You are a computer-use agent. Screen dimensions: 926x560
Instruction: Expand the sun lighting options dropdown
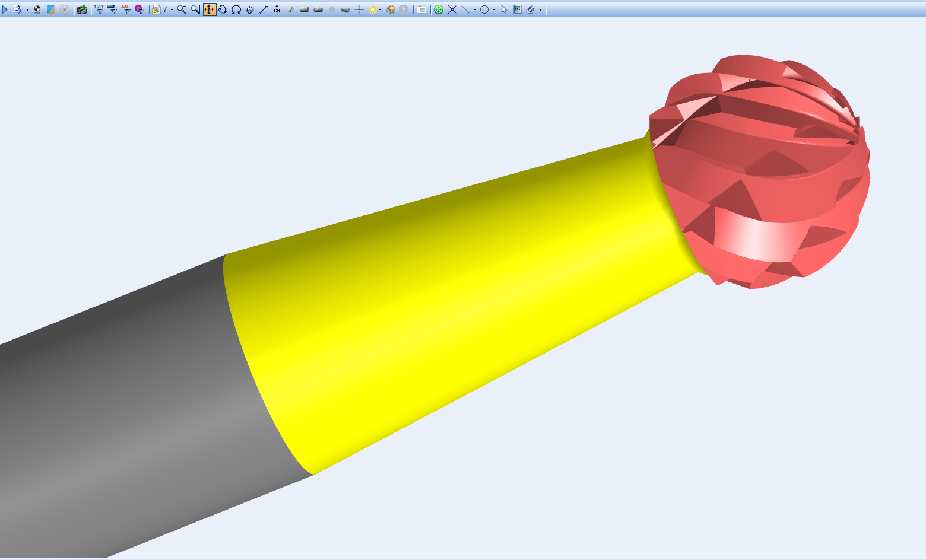click(x=380, y=10)
